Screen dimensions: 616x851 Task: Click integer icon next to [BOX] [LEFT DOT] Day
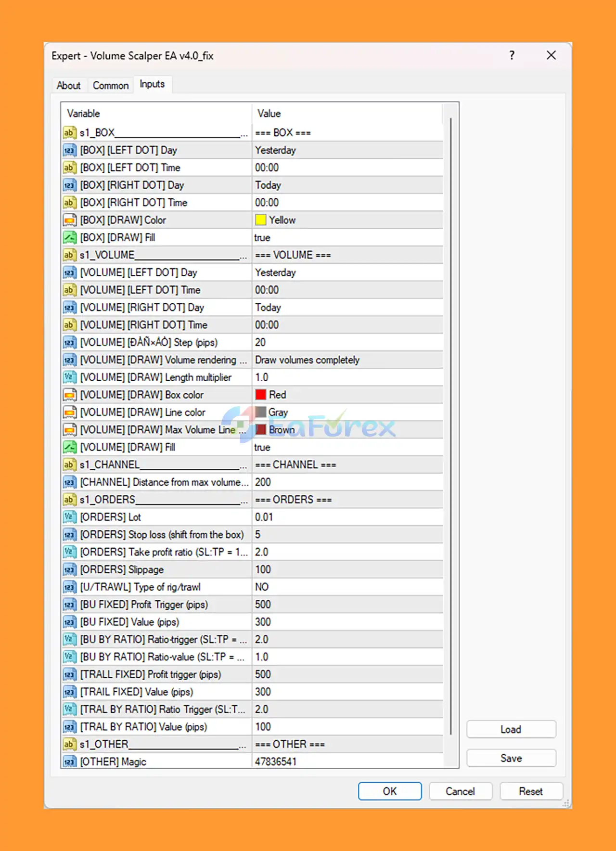(x=70, y=150)
